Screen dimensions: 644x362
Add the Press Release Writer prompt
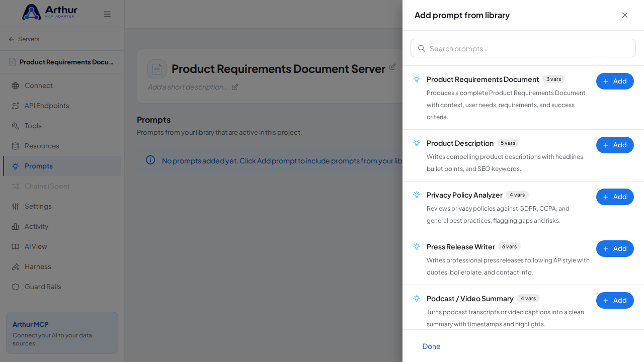pos(615,248)
